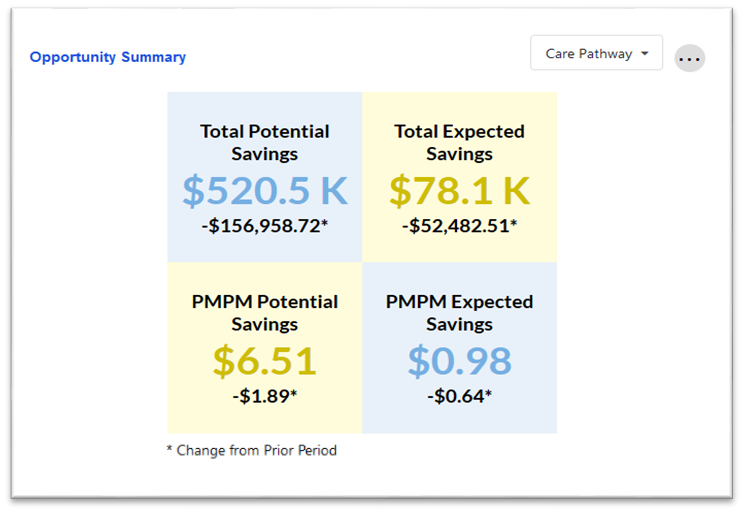Viewport: 744px width, 513px height.
Task: Open the three-dot more options menu
Action: (689, 58)
